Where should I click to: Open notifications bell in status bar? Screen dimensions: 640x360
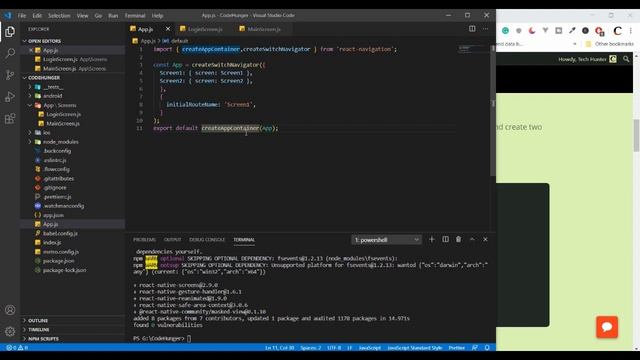[487, 348]
